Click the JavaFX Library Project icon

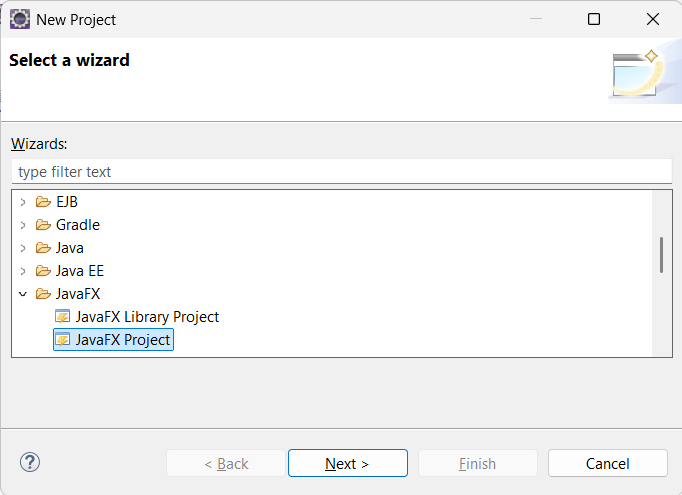coord(63,317)
